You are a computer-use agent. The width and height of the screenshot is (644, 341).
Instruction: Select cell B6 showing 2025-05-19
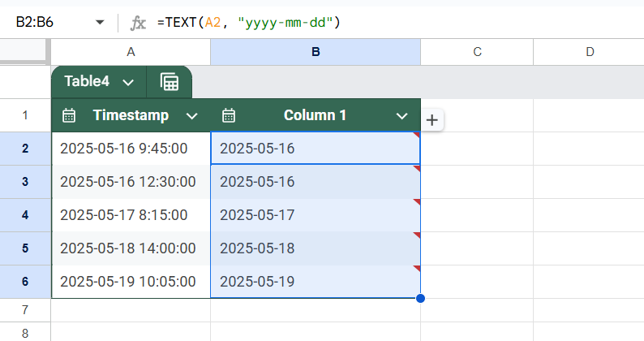[316, 282]
